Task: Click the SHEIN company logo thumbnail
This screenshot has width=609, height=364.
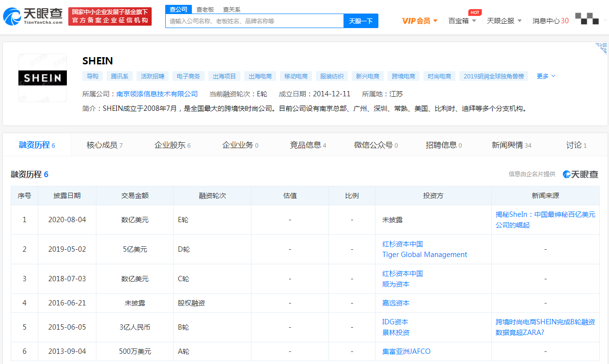Action: pyautogui.click(x=43, y=78)
